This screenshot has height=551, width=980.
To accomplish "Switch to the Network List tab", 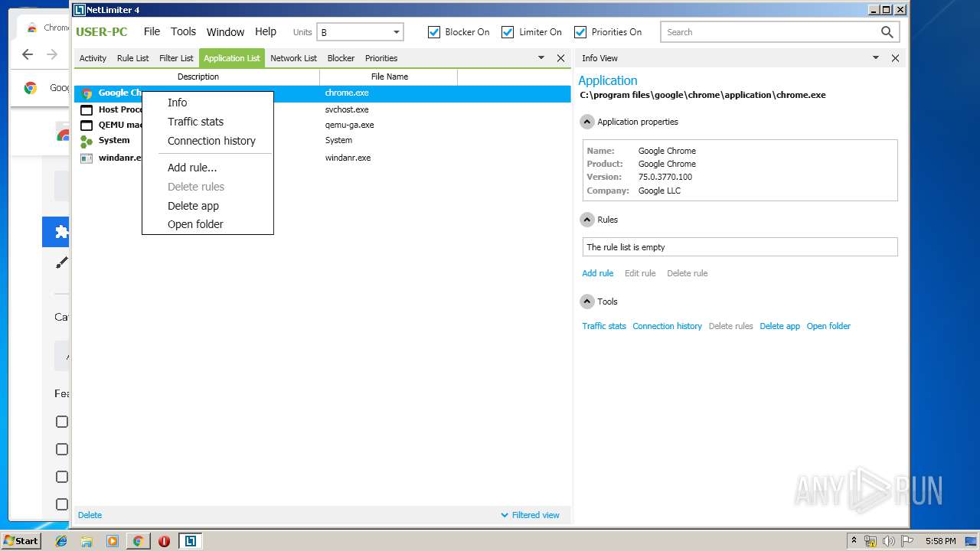I will [293, 58].
